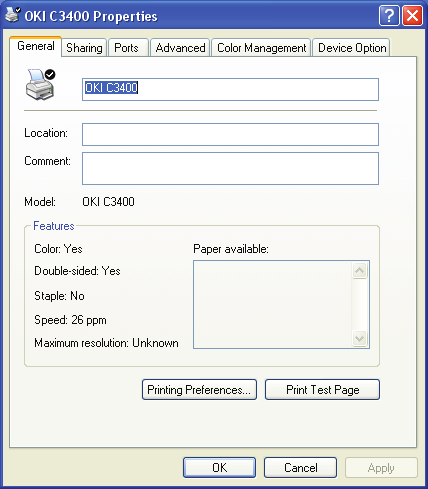The height and width of the screenshot is (489, 428).
Task: Click the "Double-sided: Yes" text
Action: (x=77, y=271)
